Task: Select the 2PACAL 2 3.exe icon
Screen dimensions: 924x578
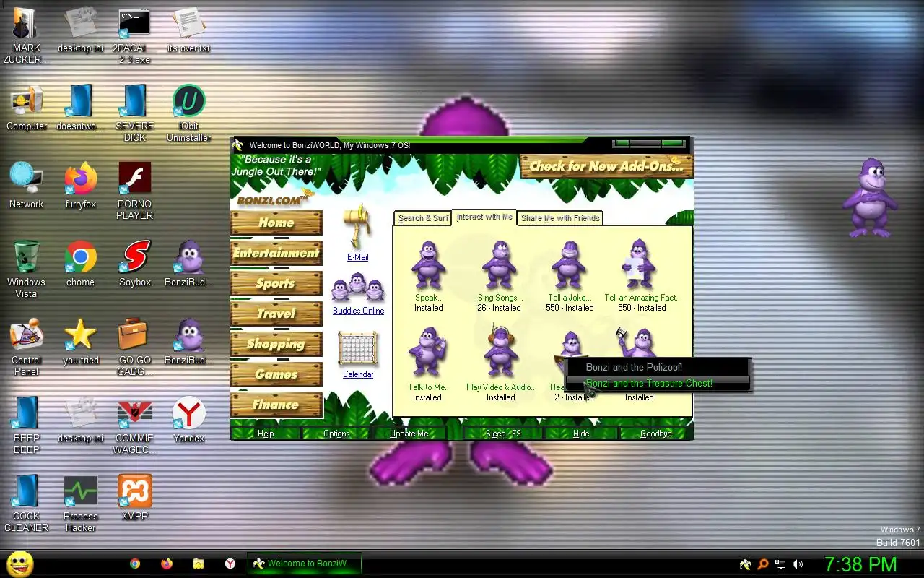Action: [135, 24]
